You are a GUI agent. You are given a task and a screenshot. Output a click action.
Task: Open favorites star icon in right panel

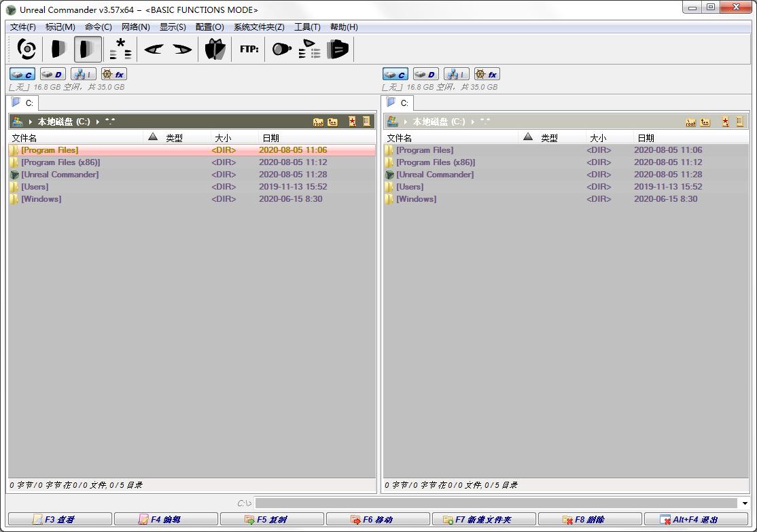coord(725,122)
